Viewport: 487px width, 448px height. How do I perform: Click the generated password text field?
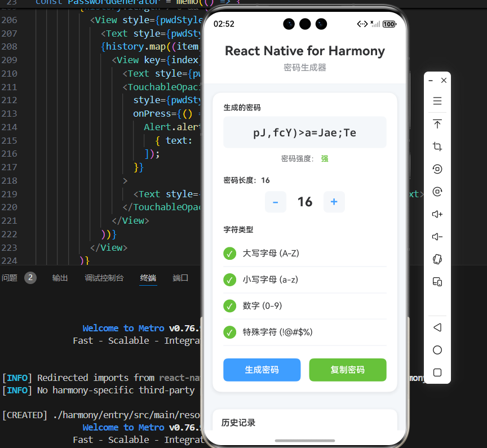point(304,132)
